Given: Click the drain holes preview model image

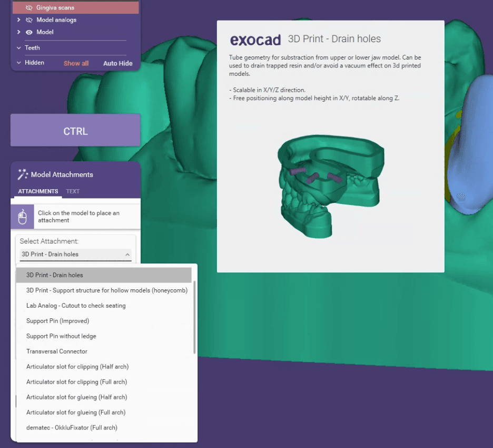Looking at the screenshot, I should click(x=330, y=186).
